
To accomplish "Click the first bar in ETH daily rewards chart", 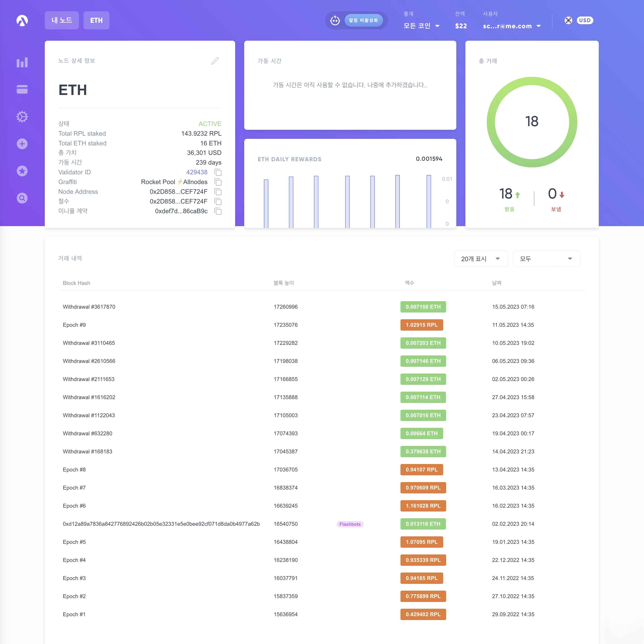I will (266, 204).
